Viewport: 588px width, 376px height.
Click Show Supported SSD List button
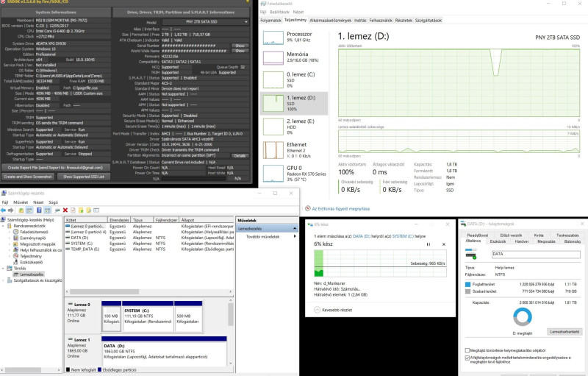point(84,177)
